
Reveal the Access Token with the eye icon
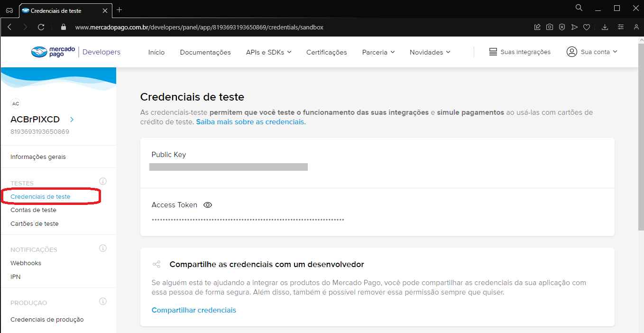tap(208, 205)
